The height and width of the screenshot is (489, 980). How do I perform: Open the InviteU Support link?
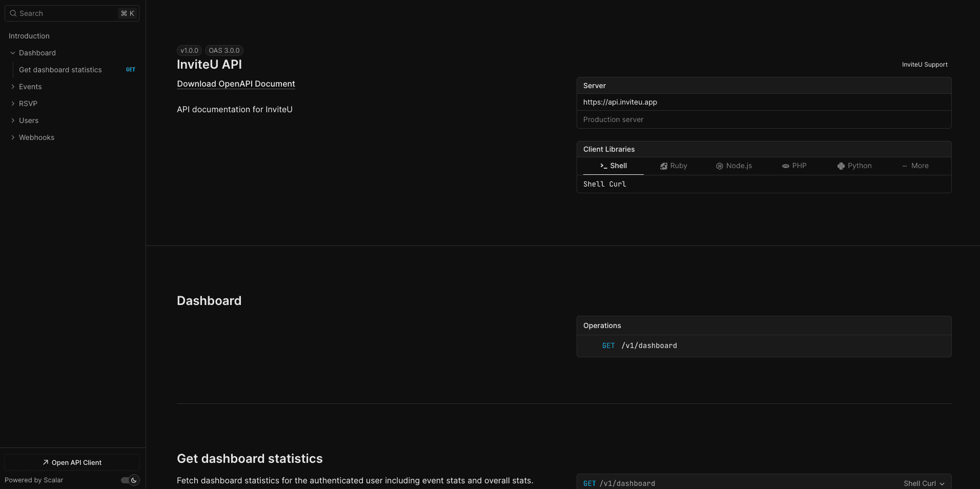(925, 65)
